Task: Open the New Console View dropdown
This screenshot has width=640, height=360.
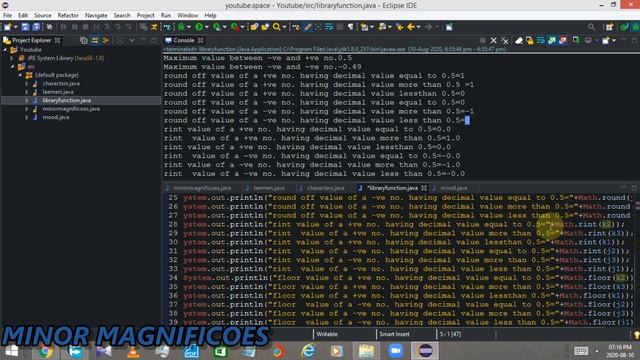Action: click(613, 40)
